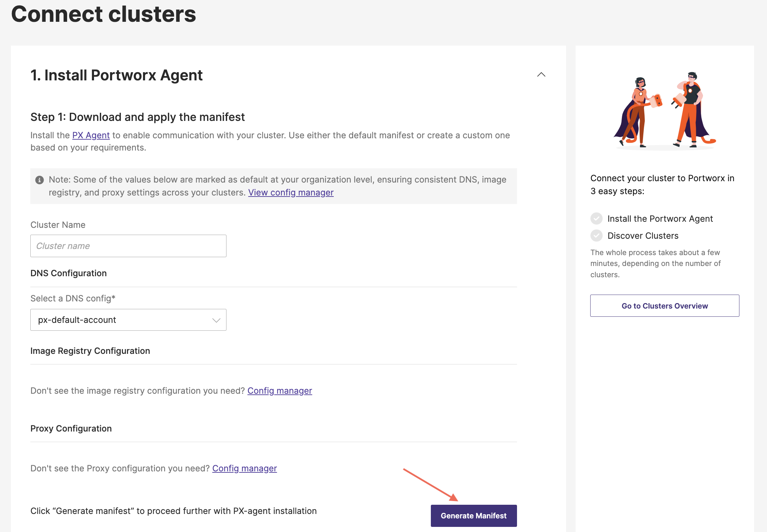This screenshot has width=767, height=532.
Task: Click checkmark icon beside Discover Clusters
Action: tap(596, 236)
